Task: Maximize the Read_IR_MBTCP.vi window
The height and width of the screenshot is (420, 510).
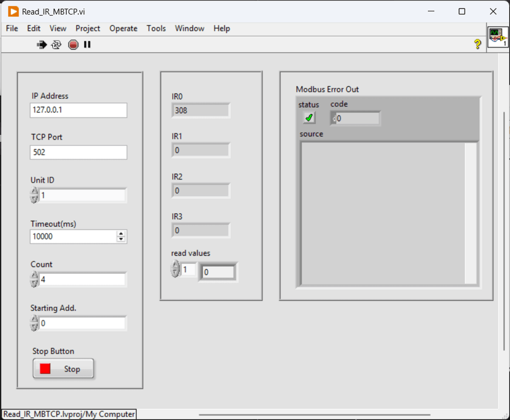Action: [x=462, y=11]
